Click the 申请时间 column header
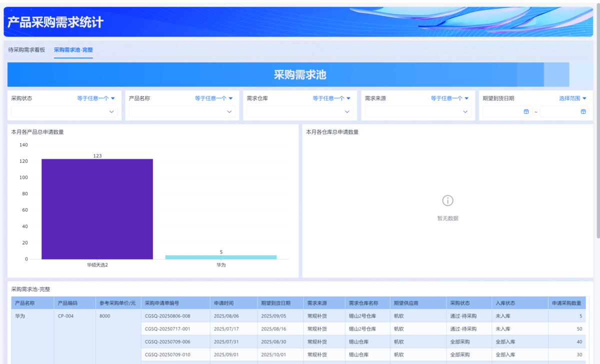 point(233,303)
